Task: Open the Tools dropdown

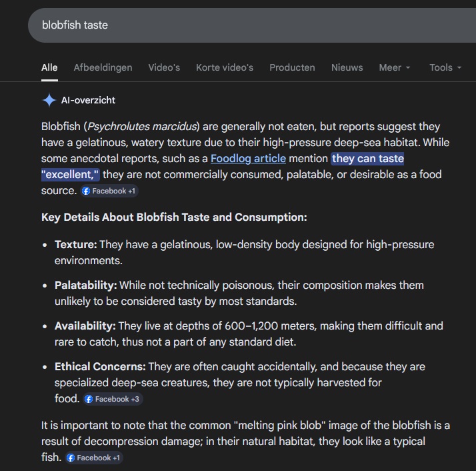Action: (x=445, y=67)
